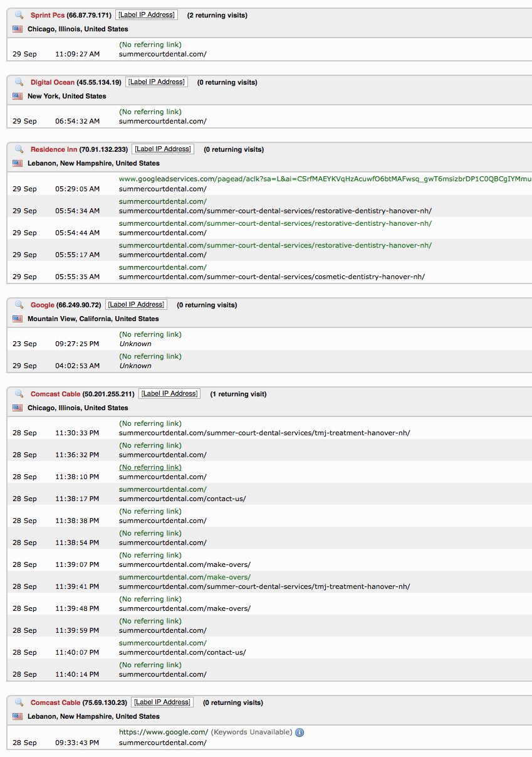Open the https://www.google.com/ referring link
The image size is (532, 757).
pyautogui.click(x=164, y=732)
